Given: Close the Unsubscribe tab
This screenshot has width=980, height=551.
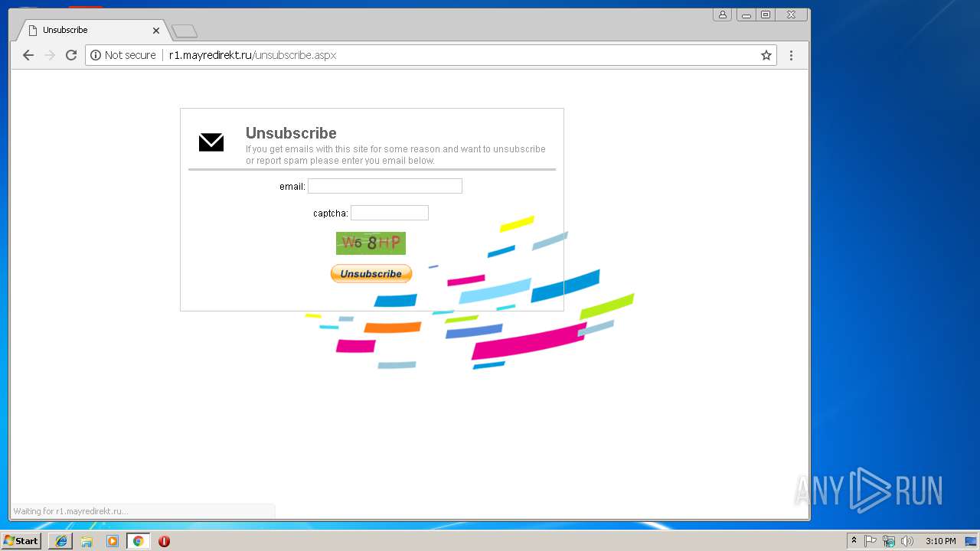Looking at the screenshot, I should [x=156, y=31].
